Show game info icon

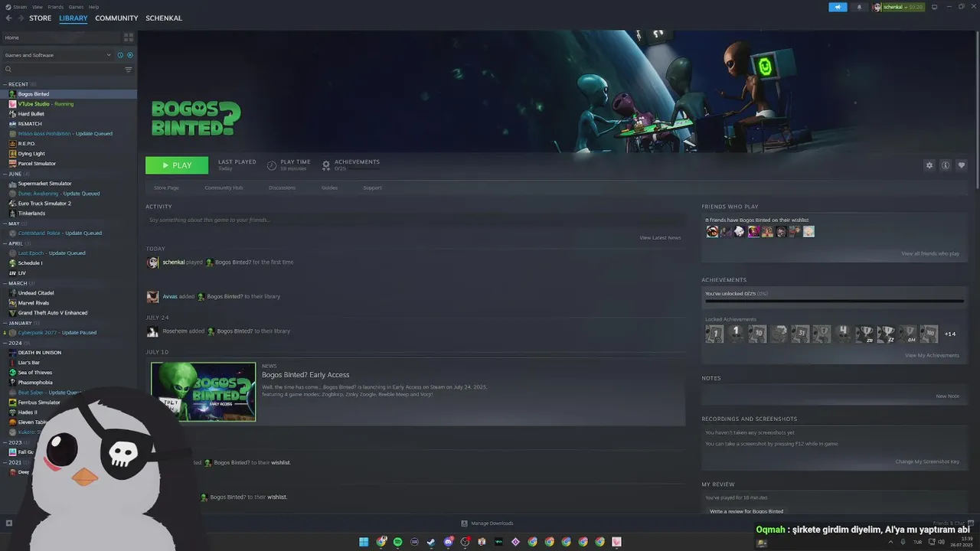click(x=946, y=165)
